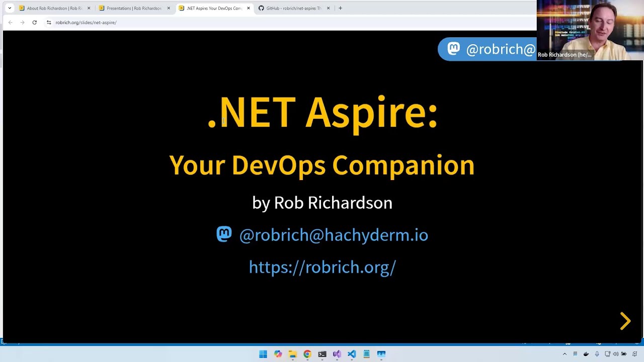Close the About Rob Richardson tab
This screenshot has width=644, height=362.
click(89, 8)
